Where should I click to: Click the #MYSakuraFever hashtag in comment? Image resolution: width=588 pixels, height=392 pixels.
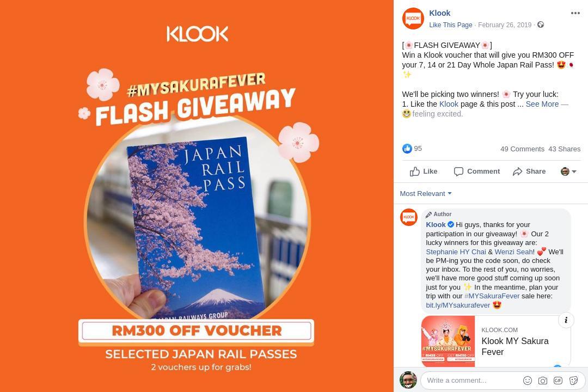[492, 296]
